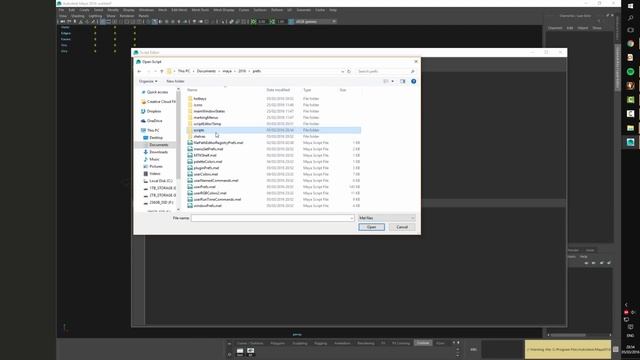Click the Cancel button in dialog

click(402, 227)
